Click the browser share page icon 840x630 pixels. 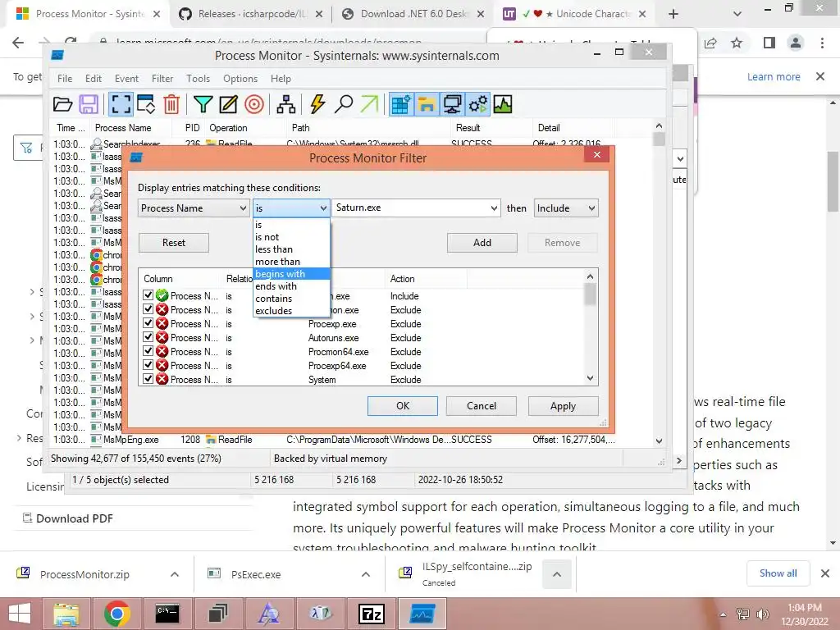click(710, 43)
